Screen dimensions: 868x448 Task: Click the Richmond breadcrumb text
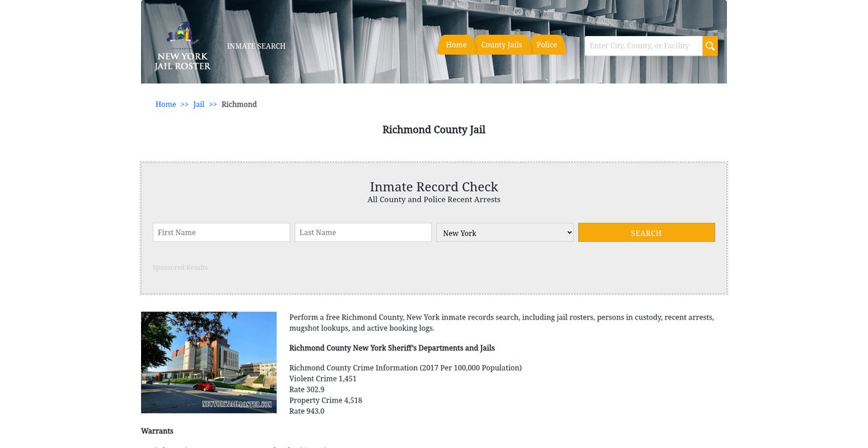[x=239, y=105]
